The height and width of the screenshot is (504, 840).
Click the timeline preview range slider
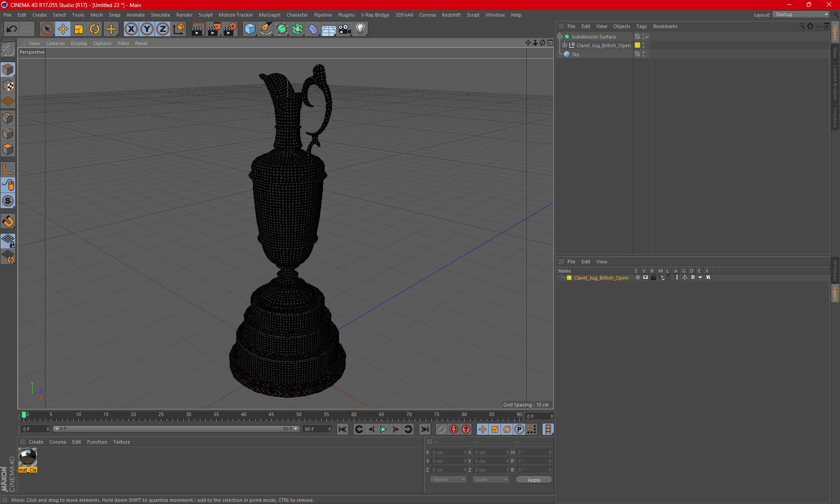tap(176, 429)
